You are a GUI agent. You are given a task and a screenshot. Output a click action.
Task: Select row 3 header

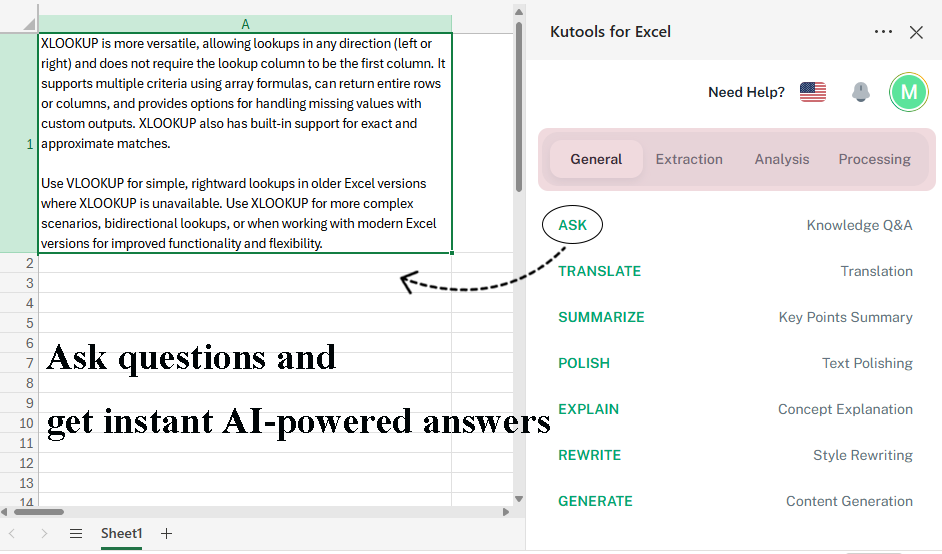pos(19,283)
